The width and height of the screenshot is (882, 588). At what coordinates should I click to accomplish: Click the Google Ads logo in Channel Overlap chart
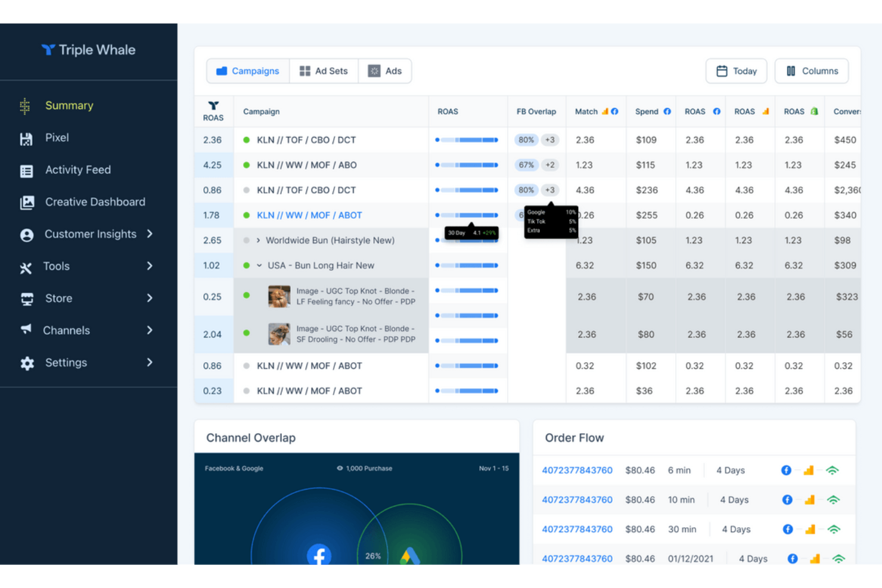[410, 555]
